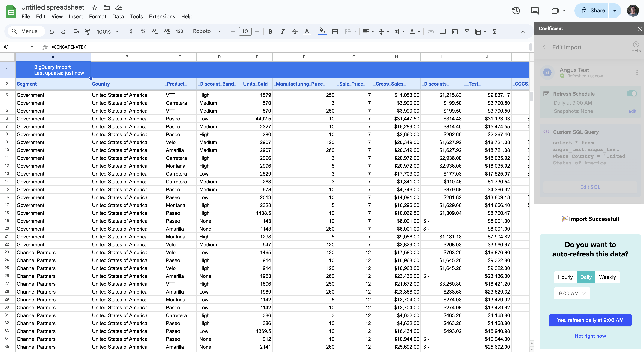Click the Not right now link
This screenshot has height=352, width=644.
590,336
